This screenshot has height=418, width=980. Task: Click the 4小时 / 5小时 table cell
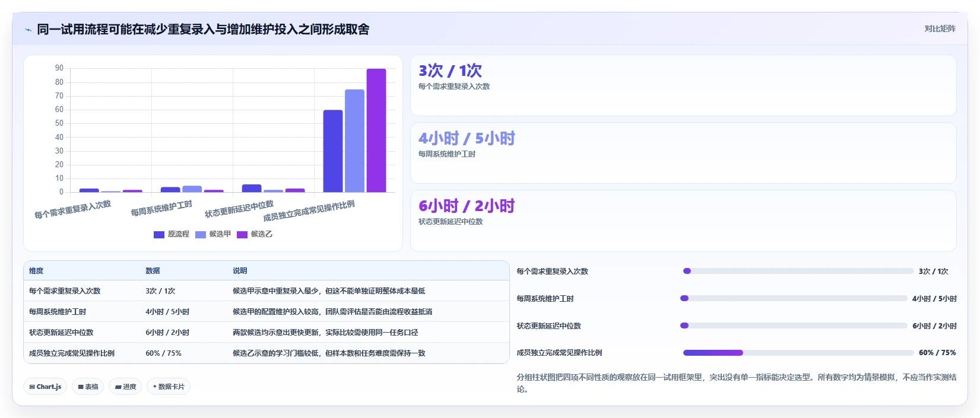point(167,312)
